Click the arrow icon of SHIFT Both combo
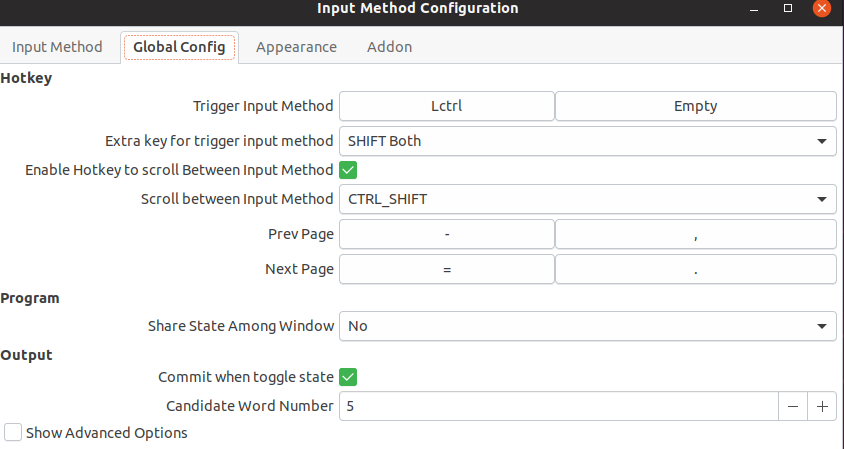The image size is (844, 449). [821, 142]
